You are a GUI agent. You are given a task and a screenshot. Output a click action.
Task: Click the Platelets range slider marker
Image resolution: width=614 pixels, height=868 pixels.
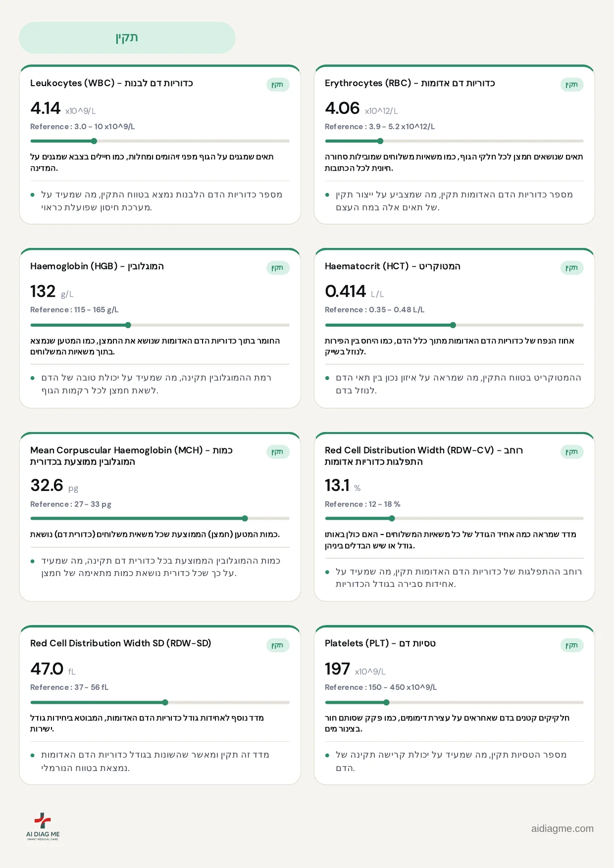click(x=387, y=702)
